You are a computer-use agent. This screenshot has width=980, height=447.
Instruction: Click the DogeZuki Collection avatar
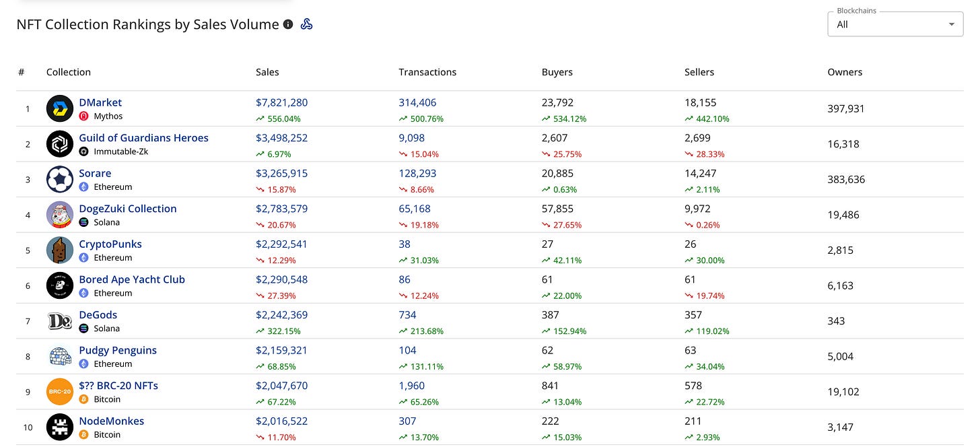[x=60, y=215]
